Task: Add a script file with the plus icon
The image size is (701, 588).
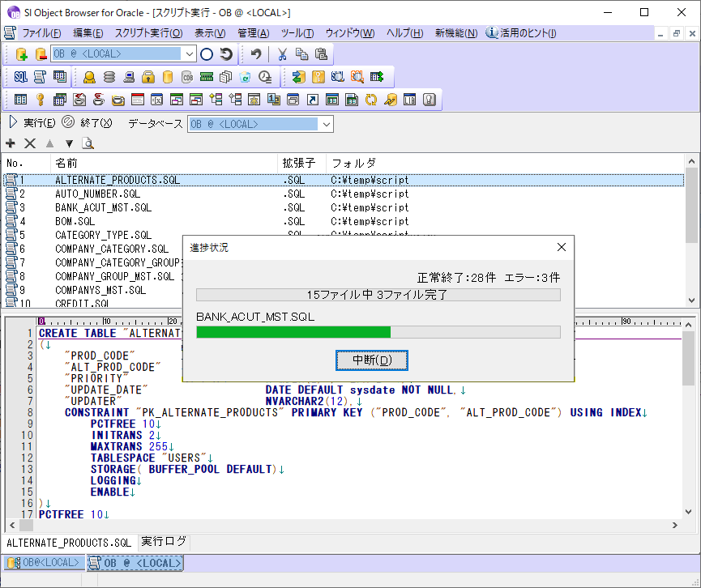Action: (10, 143)
